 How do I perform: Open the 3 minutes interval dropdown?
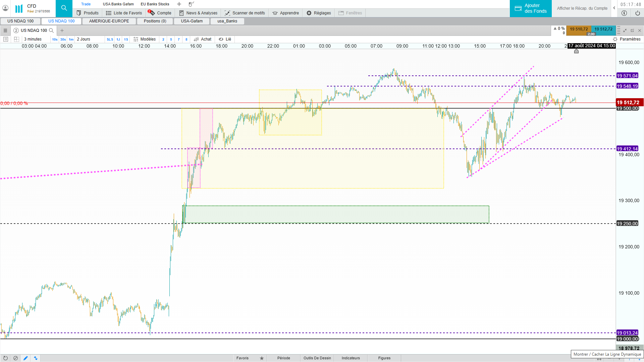point(33,39)
